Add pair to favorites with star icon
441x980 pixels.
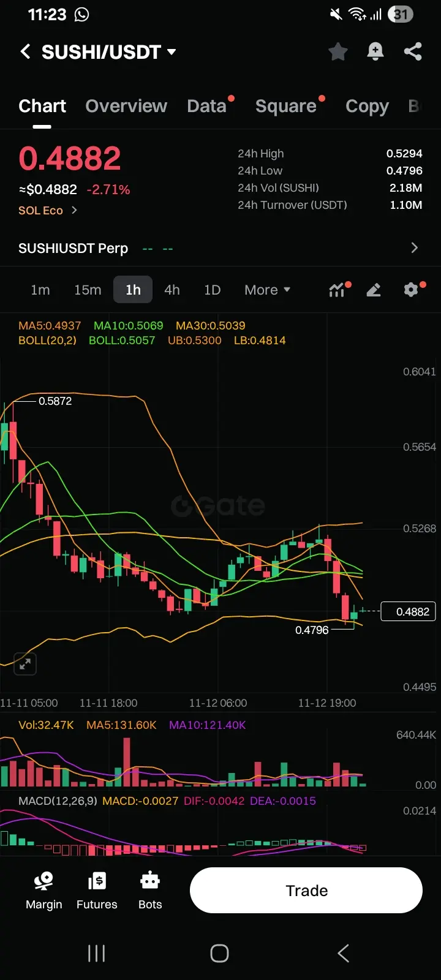coord(338,51)
